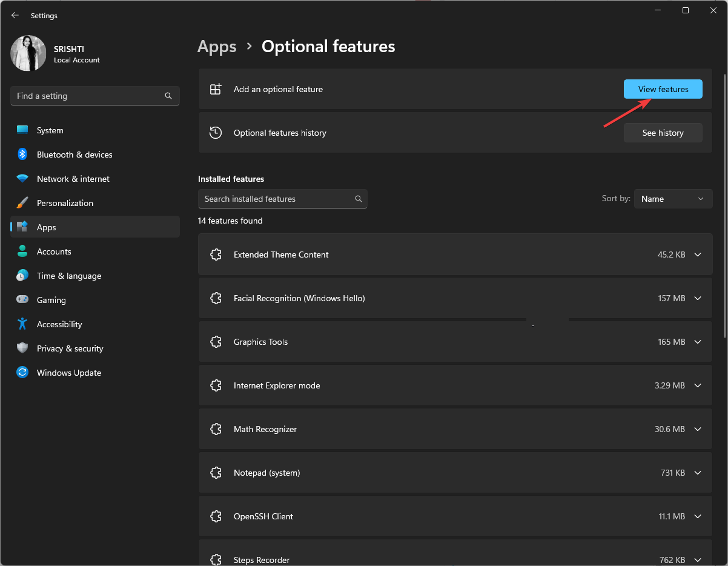Click the Windows Update sync icon
The image size is (728, 566).
[x=22, y=373]
